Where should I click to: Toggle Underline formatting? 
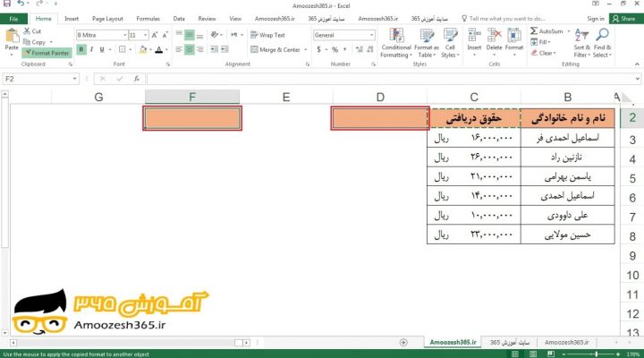coord(102,49)
